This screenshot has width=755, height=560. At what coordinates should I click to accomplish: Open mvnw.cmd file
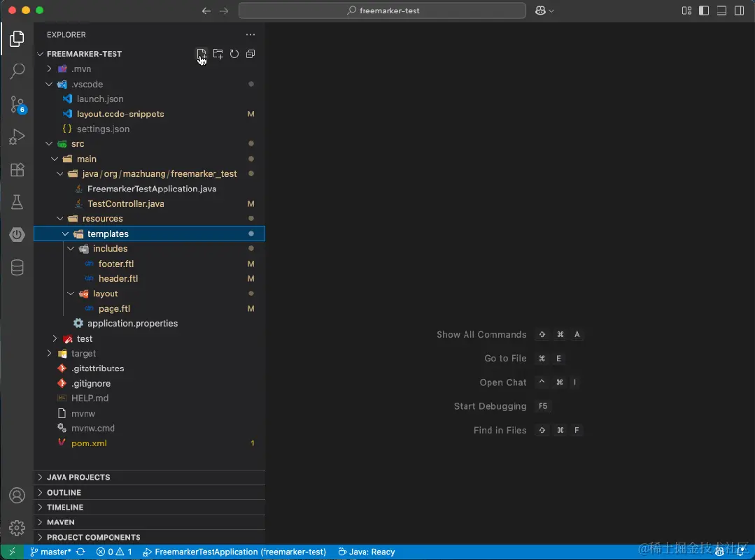(149, 428)
